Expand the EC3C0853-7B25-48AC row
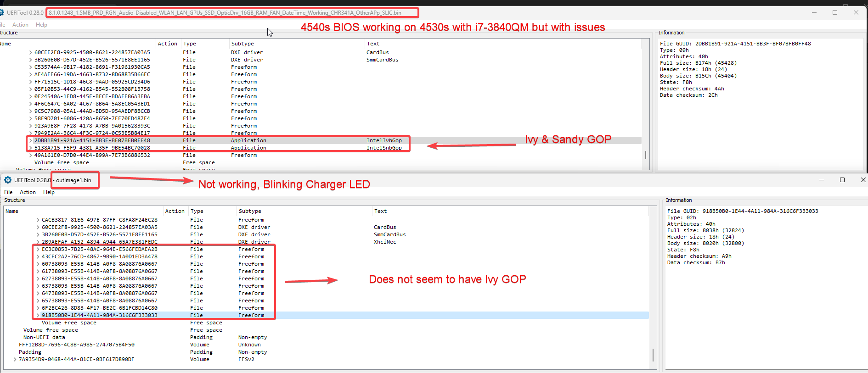 tap(38, 249)
